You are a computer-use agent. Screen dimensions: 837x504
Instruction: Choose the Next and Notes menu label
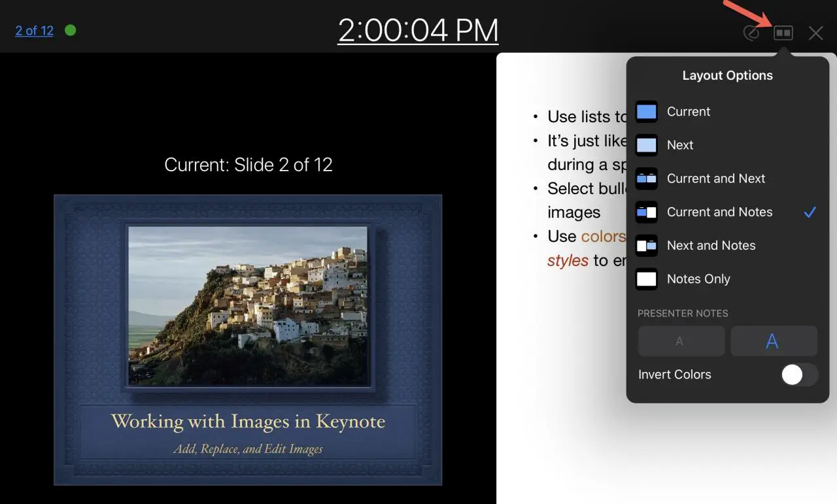tap(711, 246)
